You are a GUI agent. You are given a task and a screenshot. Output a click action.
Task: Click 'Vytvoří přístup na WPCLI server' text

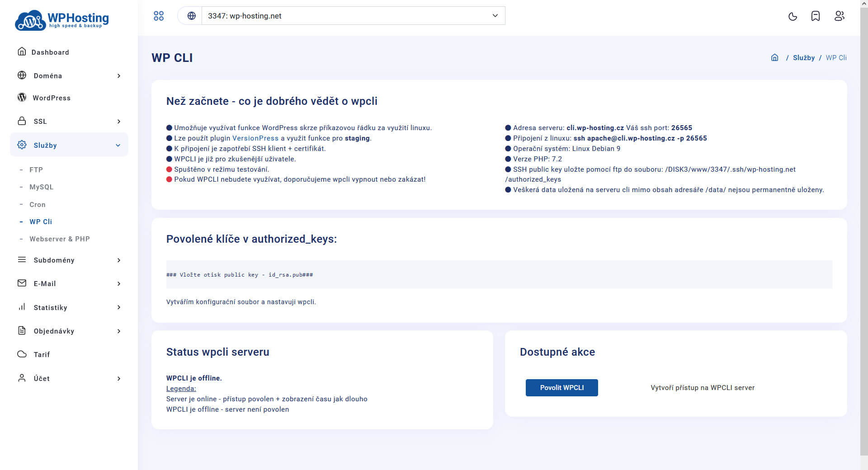(703, 388)
